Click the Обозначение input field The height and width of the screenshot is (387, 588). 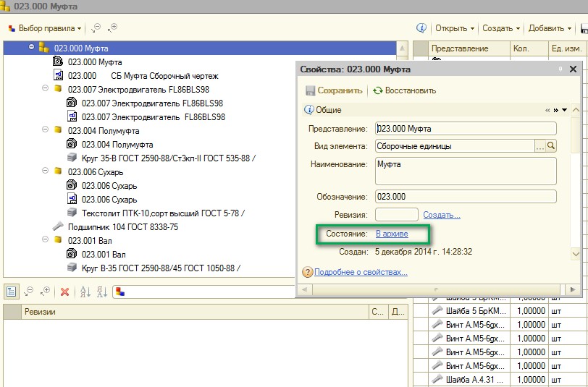click(465, 196)
